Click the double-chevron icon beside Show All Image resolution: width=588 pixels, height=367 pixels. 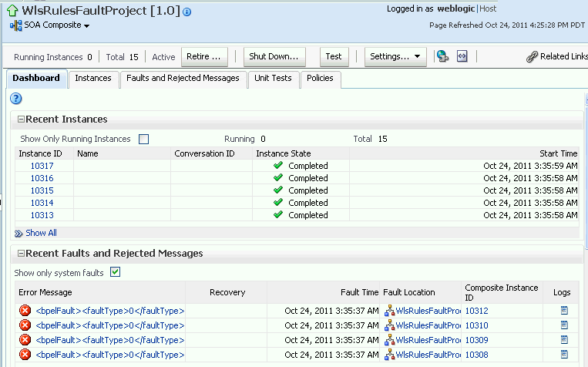tap(18, 234)
